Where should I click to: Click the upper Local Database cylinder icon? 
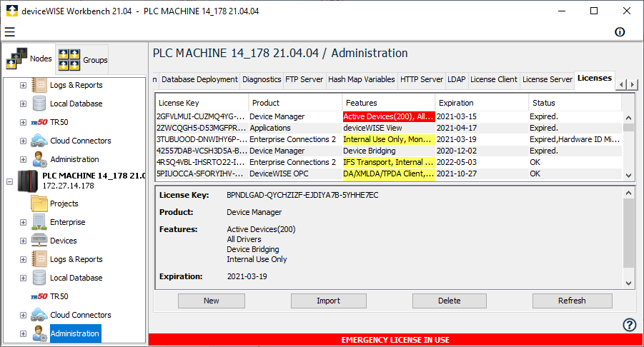pyautogui.click(x=39, y=104)
